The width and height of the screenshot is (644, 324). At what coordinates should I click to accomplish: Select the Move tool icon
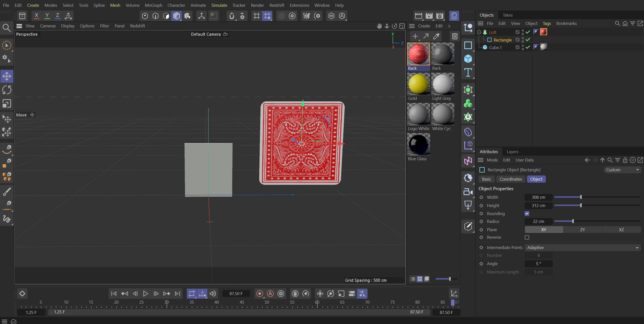point(7,76)
